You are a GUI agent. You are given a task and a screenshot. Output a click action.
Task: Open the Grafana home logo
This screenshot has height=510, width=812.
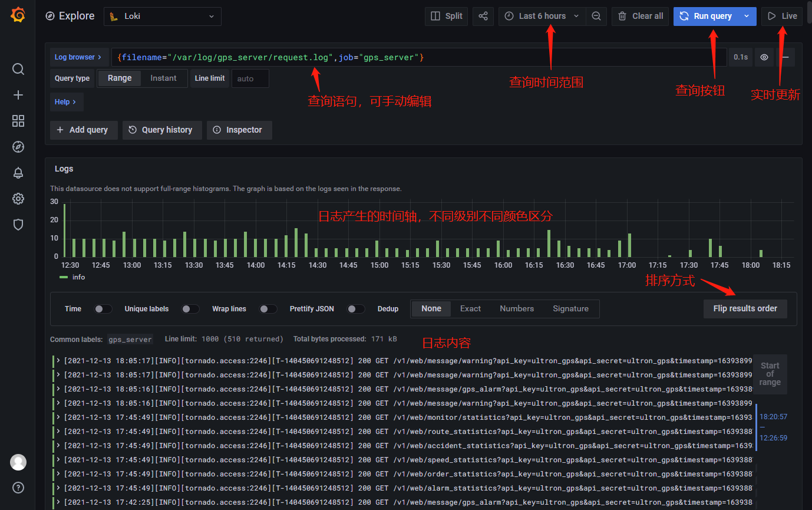pos(18,16)
